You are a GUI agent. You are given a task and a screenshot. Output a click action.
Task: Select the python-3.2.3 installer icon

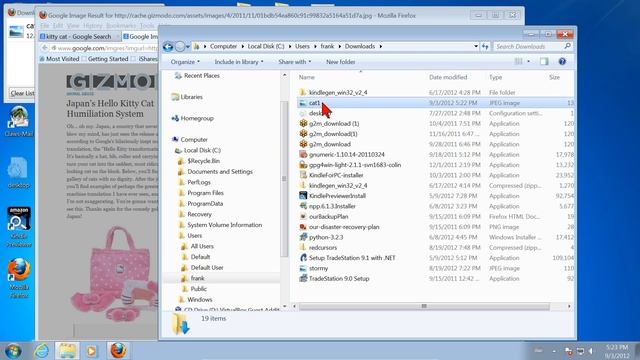tap(303, 237)
